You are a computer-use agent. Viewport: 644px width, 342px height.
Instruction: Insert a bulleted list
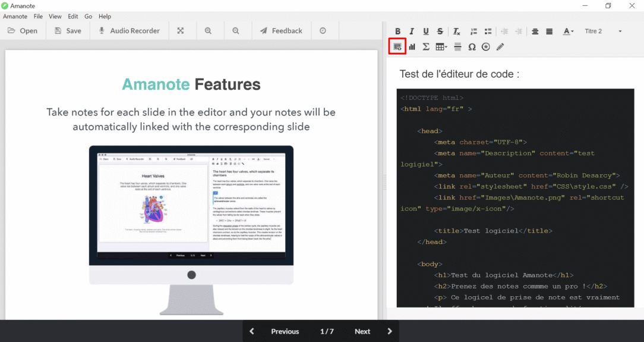click(488, 32)
